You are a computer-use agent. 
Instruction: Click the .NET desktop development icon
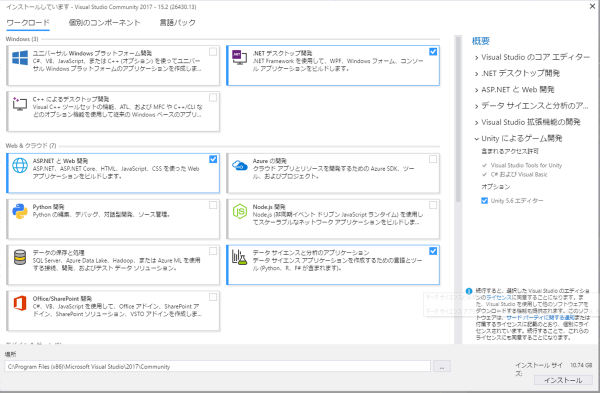point(240,57)
